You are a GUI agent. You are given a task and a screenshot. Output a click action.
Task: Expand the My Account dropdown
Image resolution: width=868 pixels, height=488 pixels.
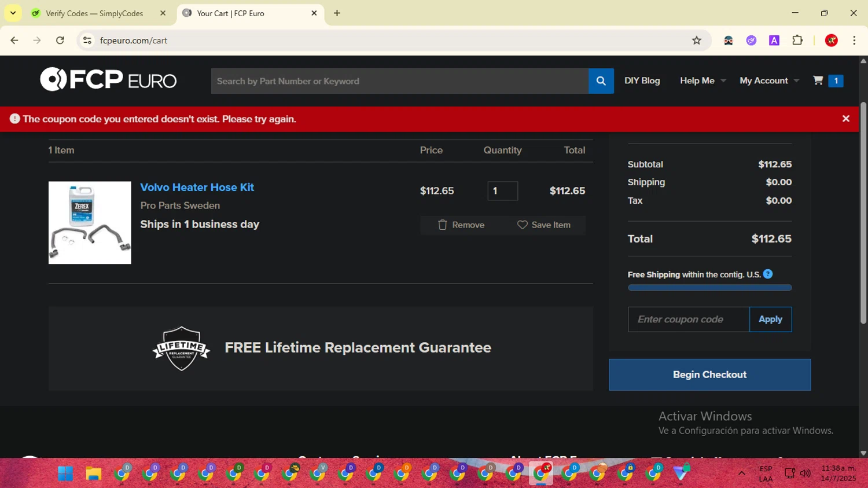[x=768, y=81]
